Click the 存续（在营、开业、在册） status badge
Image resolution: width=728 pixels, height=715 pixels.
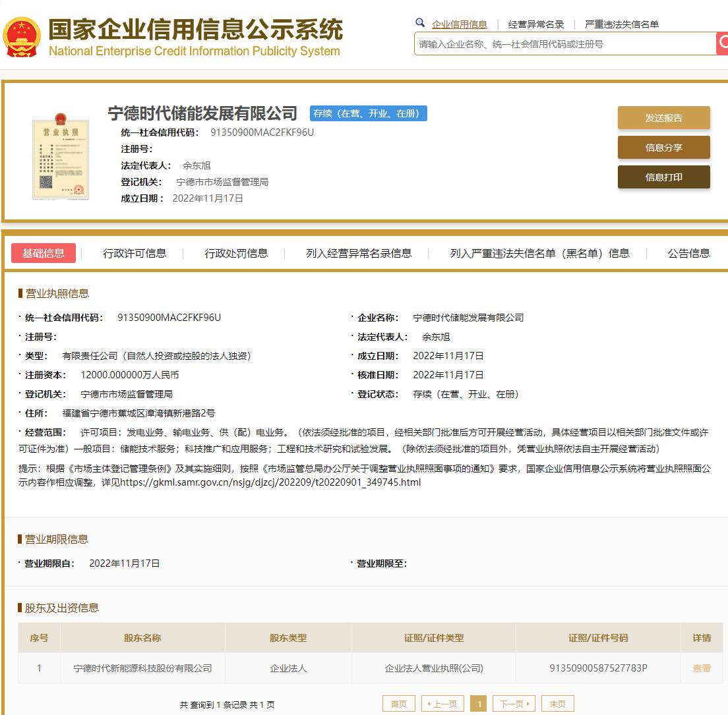tap(368, 114)
